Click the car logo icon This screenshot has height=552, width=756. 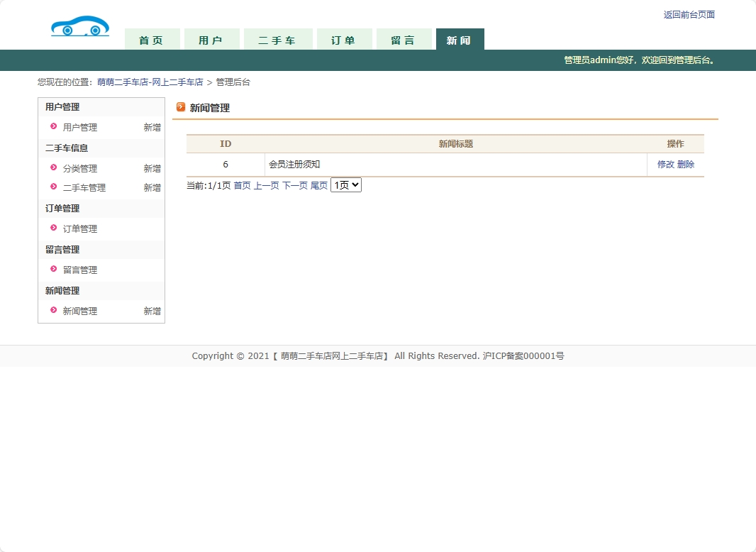pos(80,27)
